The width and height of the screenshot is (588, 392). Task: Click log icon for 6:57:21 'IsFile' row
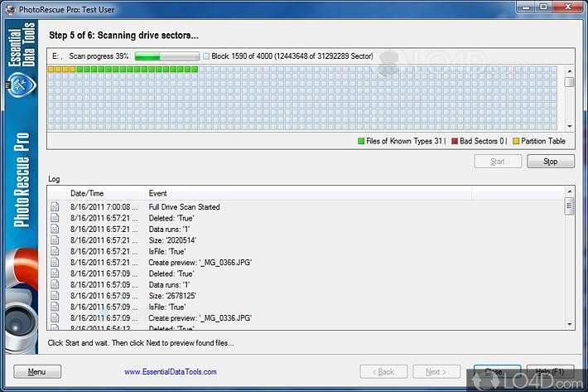[x=55, y=251]
